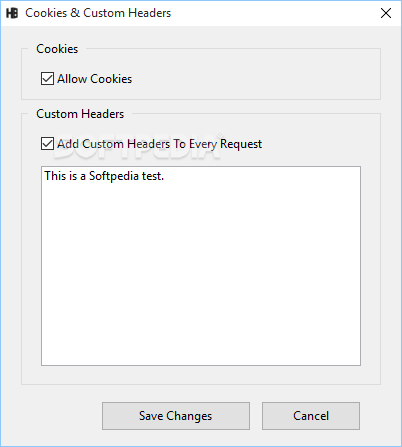Screen dimensions: 402x447
Task: Click the word Request in the checkbox label
Action: [x=241, y=144]
